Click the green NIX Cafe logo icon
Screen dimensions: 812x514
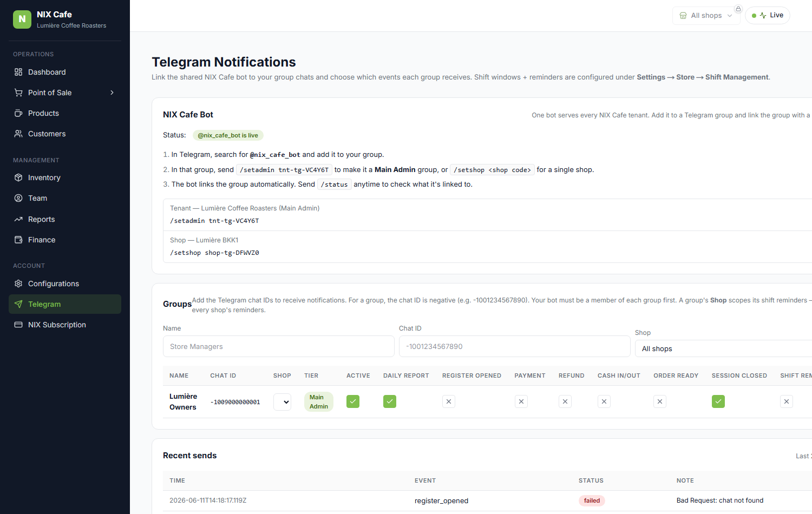pos(22,19)
